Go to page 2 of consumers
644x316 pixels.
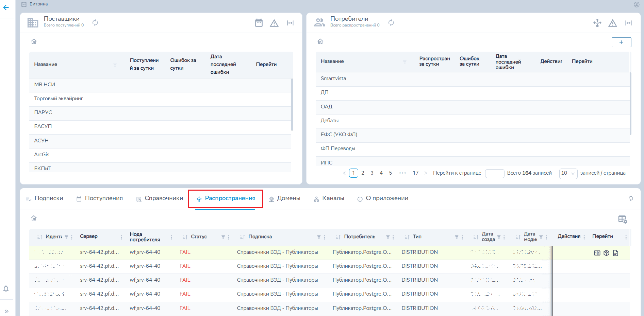click(363, 173)
